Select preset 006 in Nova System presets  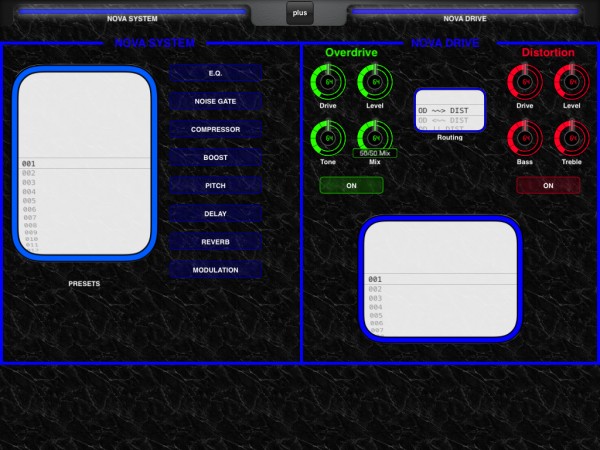pos(84,209)
